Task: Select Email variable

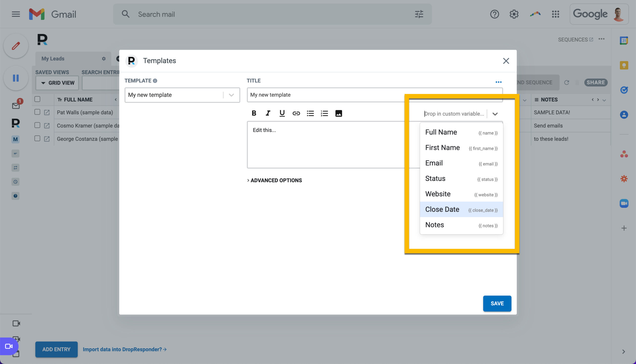Action: [x=461, y=163]
